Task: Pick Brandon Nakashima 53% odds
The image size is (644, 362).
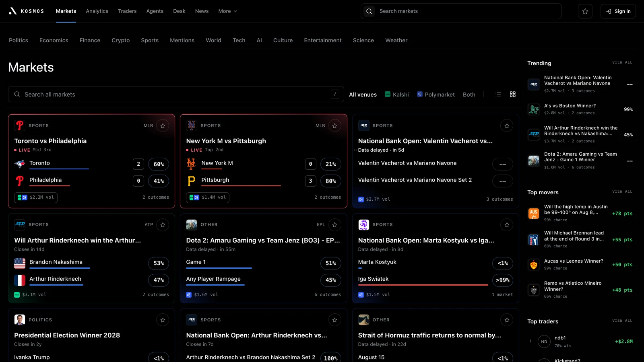Action: click(159, 263)
